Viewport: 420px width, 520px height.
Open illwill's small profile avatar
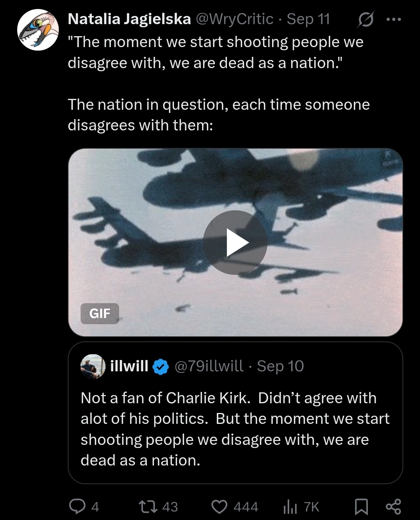pyautogui.click(x=93, y=366)
